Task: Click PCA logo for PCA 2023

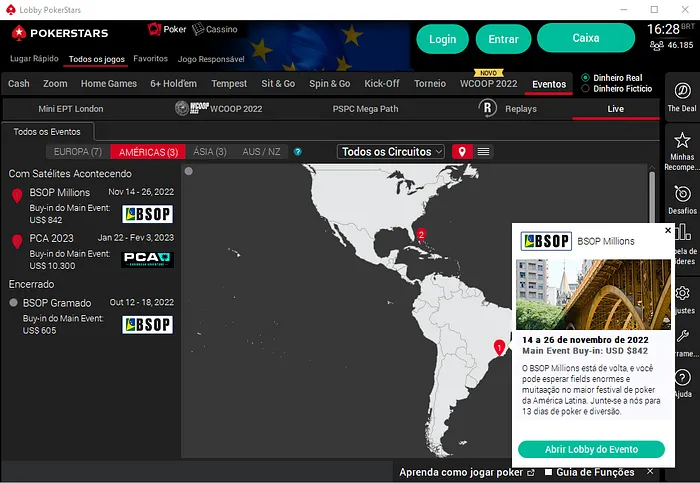Action: coord(147,259)
